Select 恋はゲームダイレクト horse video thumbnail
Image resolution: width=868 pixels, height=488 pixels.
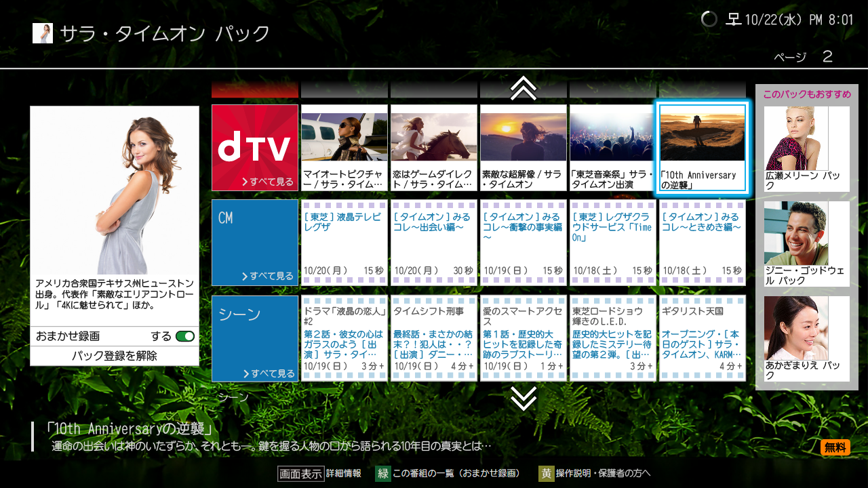click(434, 148)
